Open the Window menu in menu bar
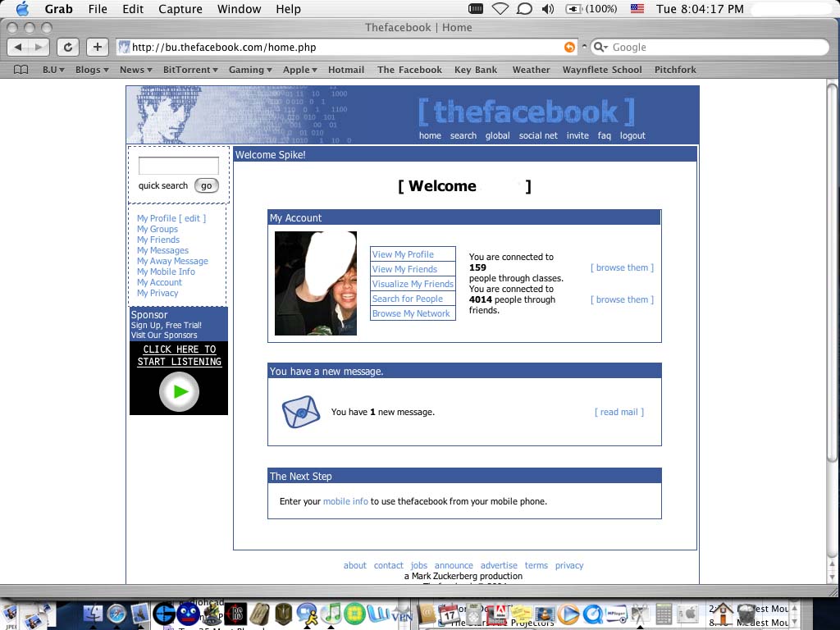Screen dimensions: 840x630 pos(239,9)
